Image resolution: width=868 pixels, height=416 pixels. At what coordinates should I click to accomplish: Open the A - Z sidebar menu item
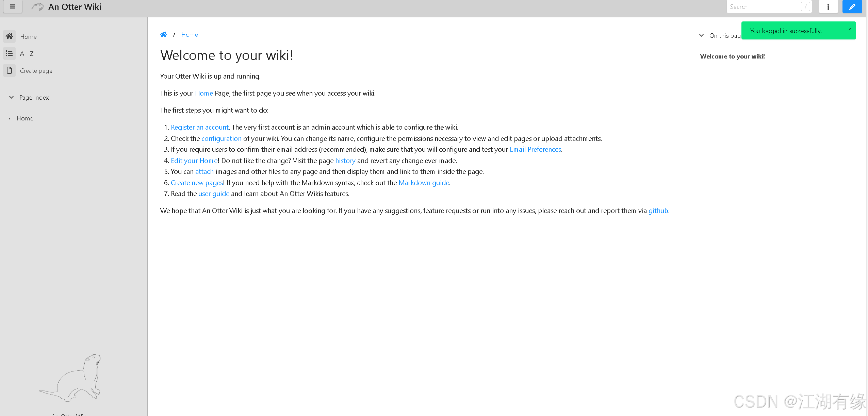click(x=27, y=54)
